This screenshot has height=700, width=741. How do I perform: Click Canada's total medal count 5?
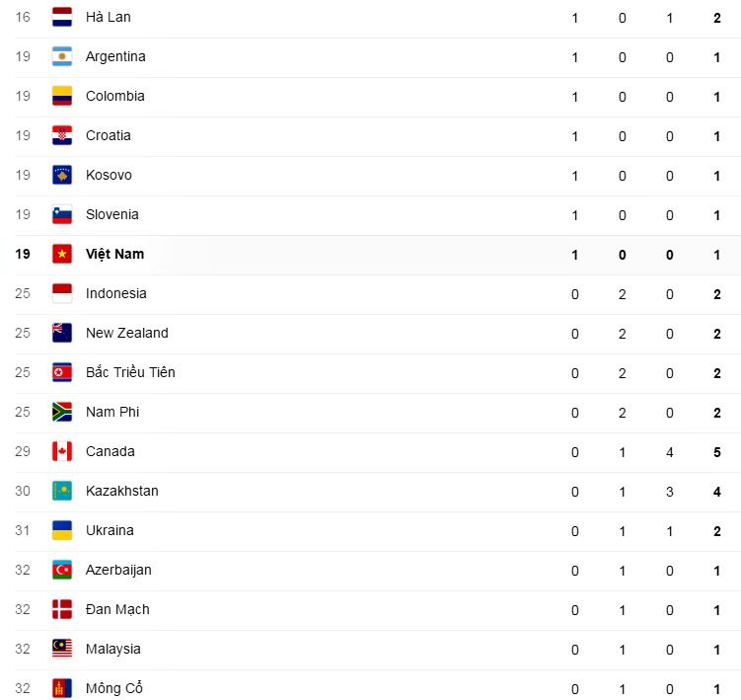coord(717,451)
